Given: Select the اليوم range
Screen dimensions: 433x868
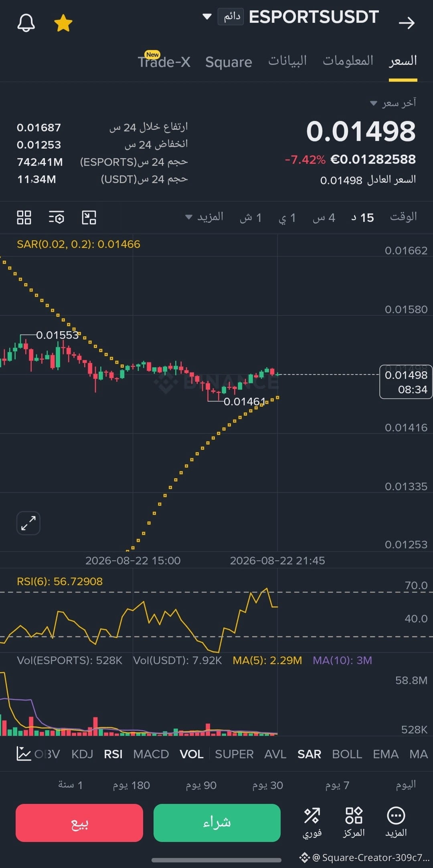Looking at the screenshot, I should 406,785.
